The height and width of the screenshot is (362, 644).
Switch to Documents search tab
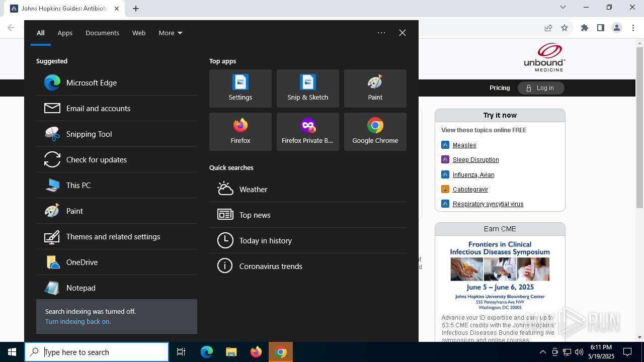[102, 33]
